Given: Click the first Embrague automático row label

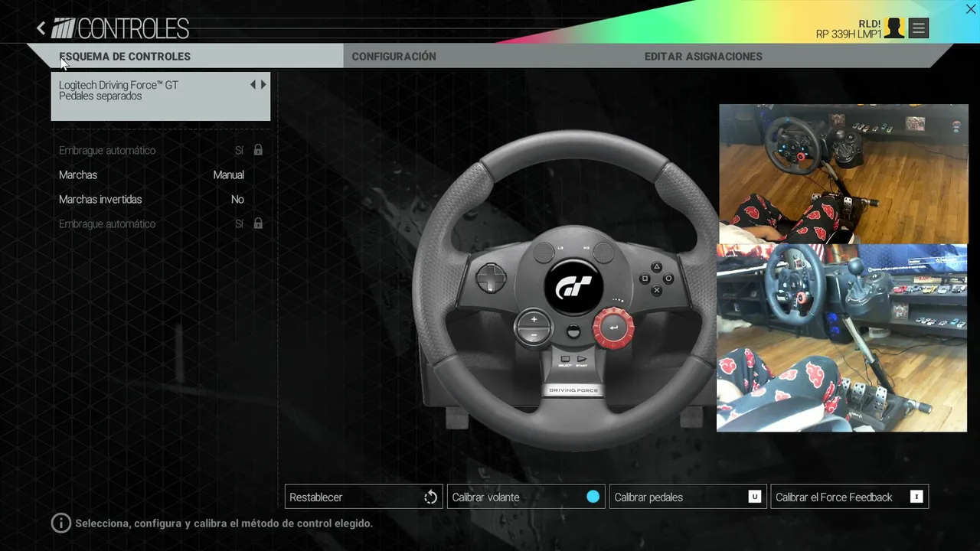Looking at the screenshot, I should (x=107, y=151).
